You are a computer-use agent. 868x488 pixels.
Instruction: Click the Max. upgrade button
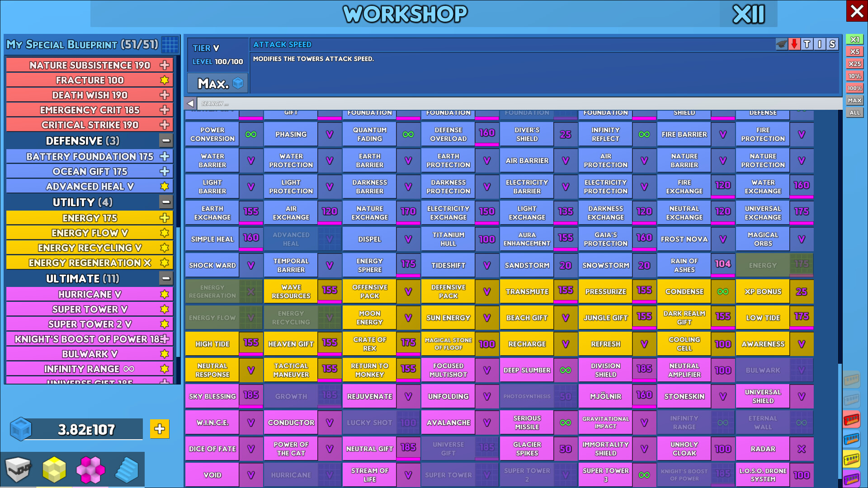(218, 84)
